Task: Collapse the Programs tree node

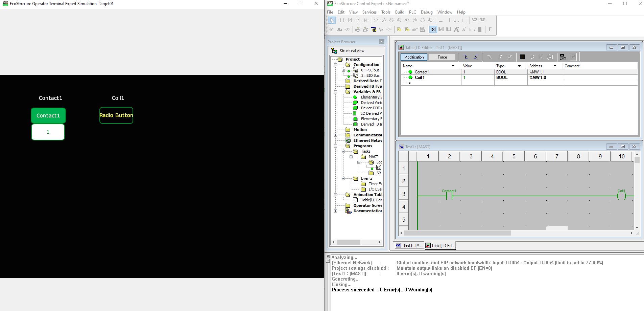Action: [335, 146]
